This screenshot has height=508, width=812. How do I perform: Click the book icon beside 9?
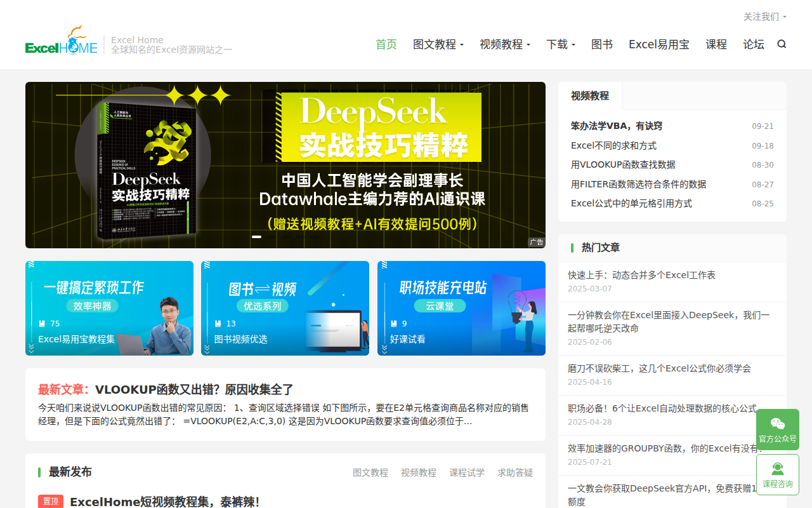pyautogui.click(x=394, y=323)
